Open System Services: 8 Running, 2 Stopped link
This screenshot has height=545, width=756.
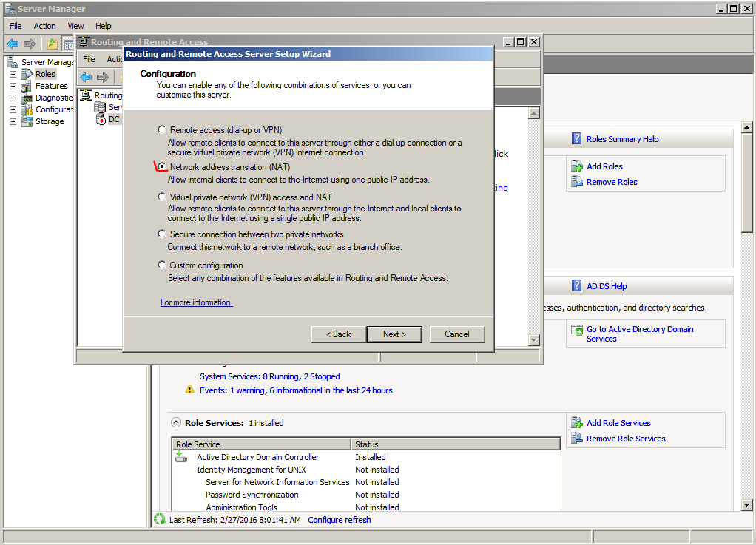coord(269,376)
